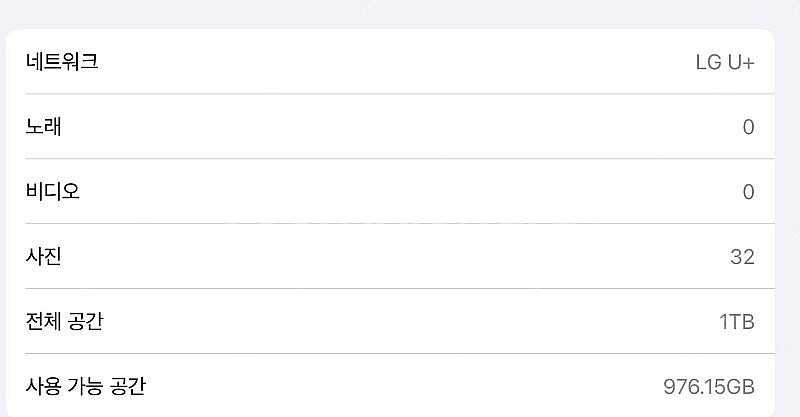The width and height of the screenshot is (800, 417).
Task: Tap the 사진 label
Action: click(x=43, y=256)
